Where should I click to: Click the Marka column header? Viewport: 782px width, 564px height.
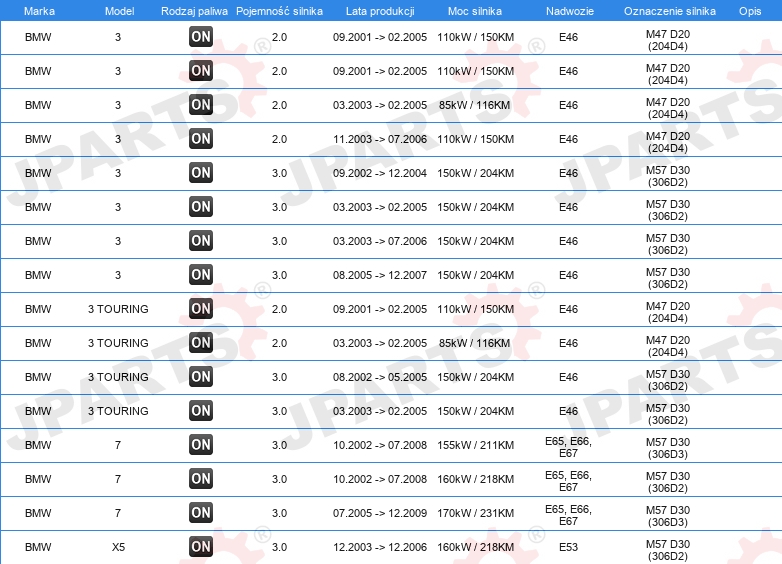pos(39,11)
